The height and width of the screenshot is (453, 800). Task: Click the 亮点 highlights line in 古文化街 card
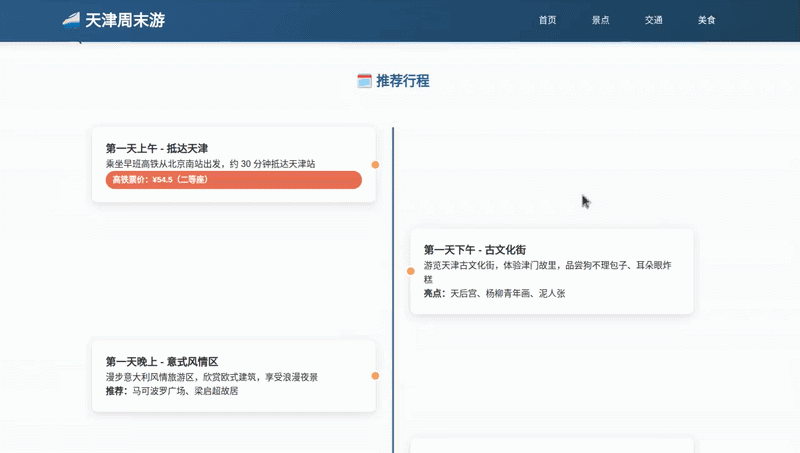coord(494,294)
